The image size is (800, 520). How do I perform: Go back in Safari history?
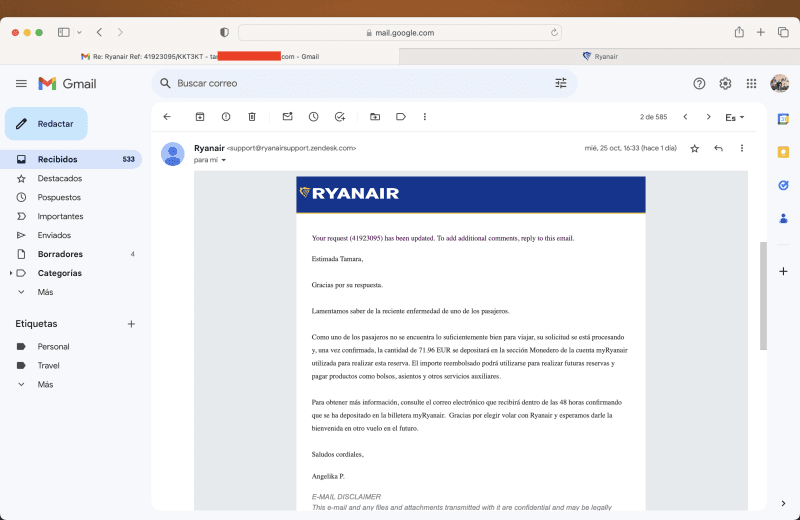pyautogui.click(x=99, y=32)
